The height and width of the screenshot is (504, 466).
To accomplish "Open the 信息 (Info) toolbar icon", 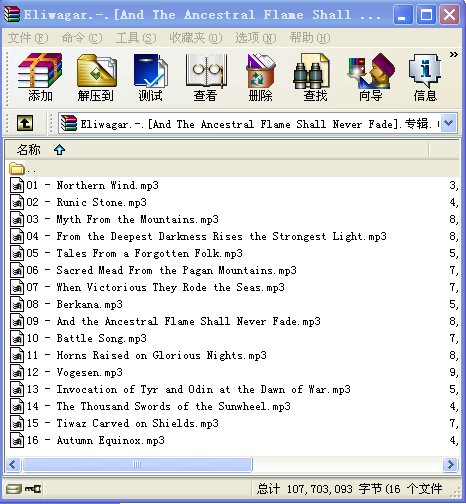I will pos(425,77).
